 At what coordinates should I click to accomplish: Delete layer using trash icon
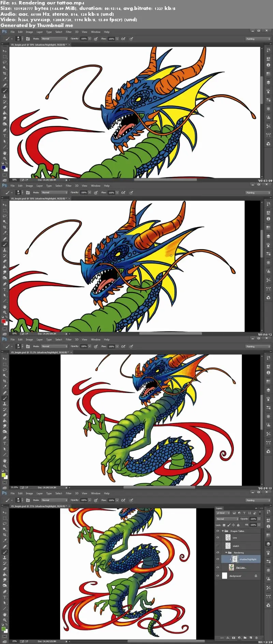point(257,638)
